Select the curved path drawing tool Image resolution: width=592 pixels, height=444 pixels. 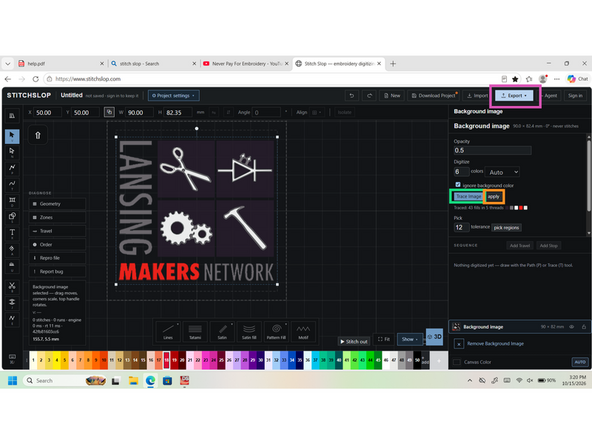pos(12,184)
